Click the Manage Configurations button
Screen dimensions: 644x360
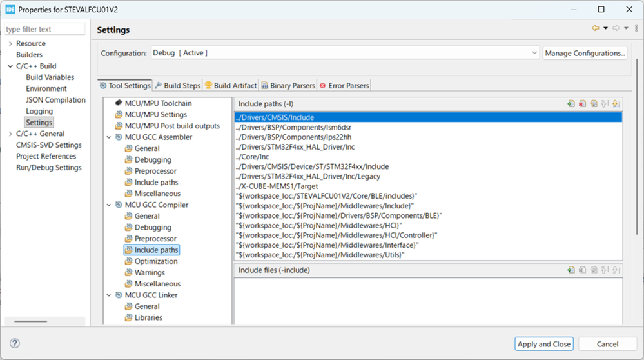pos(585,53)
